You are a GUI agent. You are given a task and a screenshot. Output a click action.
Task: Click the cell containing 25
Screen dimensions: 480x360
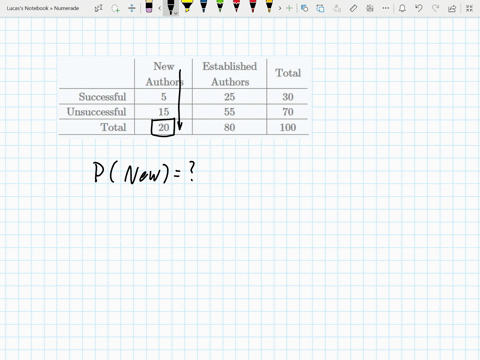click(229, 97)
